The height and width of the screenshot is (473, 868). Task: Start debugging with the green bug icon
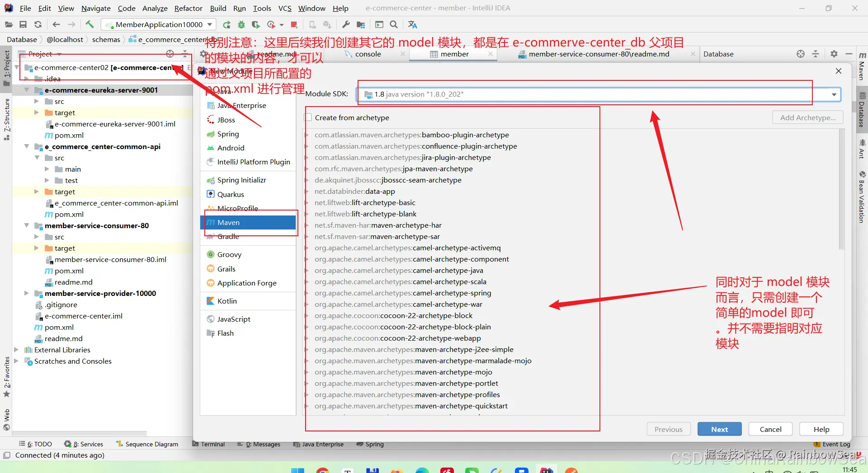click(241, 24)
